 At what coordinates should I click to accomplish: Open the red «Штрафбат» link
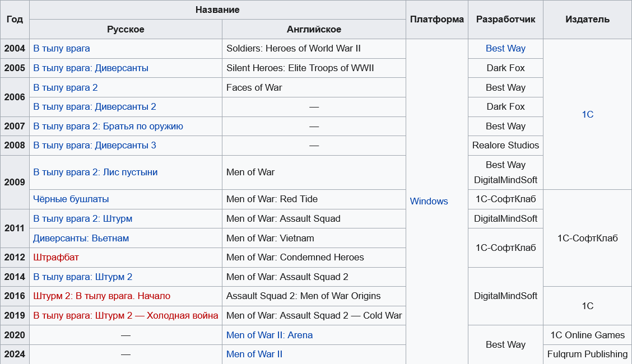point(56,258)
